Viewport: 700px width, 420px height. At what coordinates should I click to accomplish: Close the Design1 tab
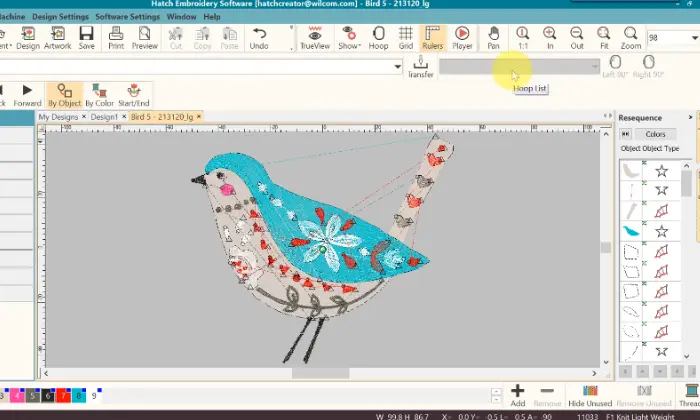click(x=124, y=116)
